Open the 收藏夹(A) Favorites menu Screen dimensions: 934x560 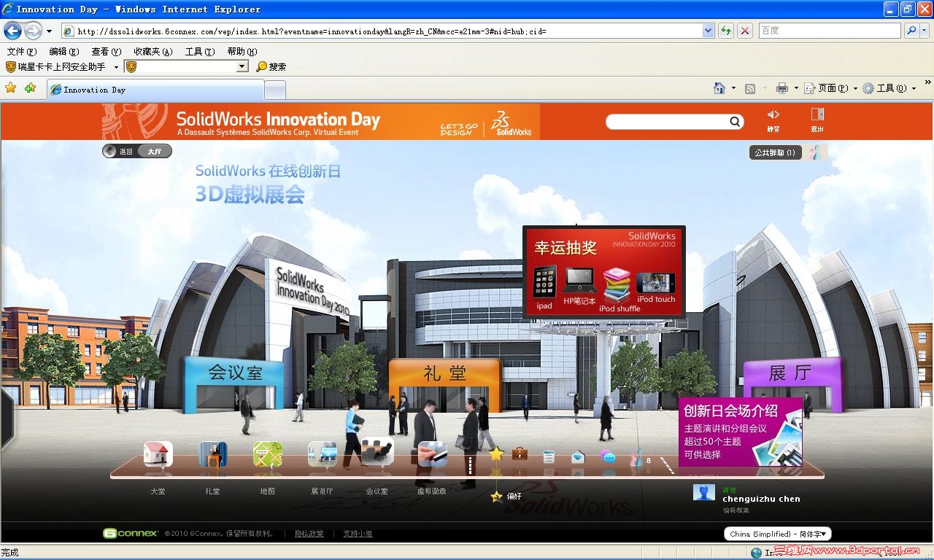(153, 52)
